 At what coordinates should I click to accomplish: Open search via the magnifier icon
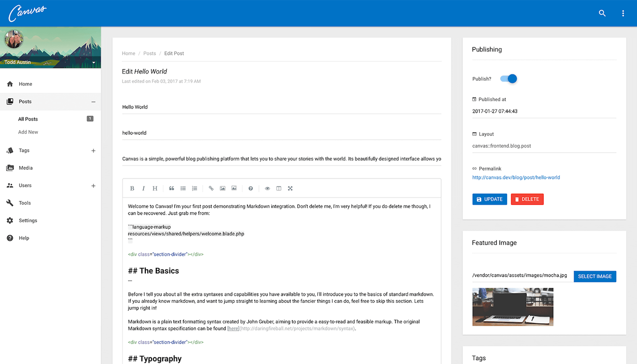602,13
